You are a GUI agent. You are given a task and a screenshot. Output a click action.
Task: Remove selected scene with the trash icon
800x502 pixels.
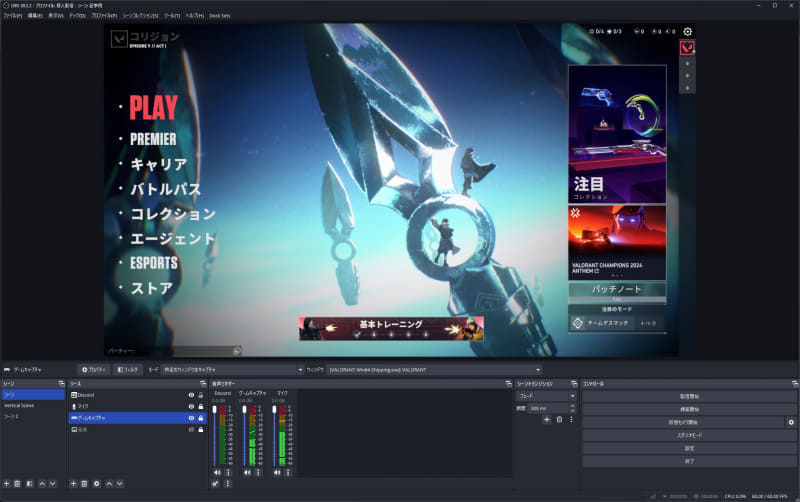click(x=17, y=484)
